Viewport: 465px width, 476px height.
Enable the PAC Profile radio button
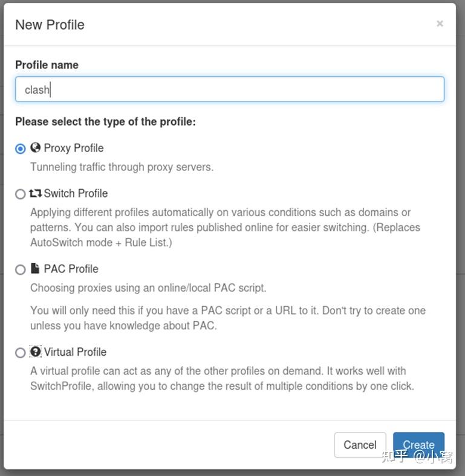[21, 269]
